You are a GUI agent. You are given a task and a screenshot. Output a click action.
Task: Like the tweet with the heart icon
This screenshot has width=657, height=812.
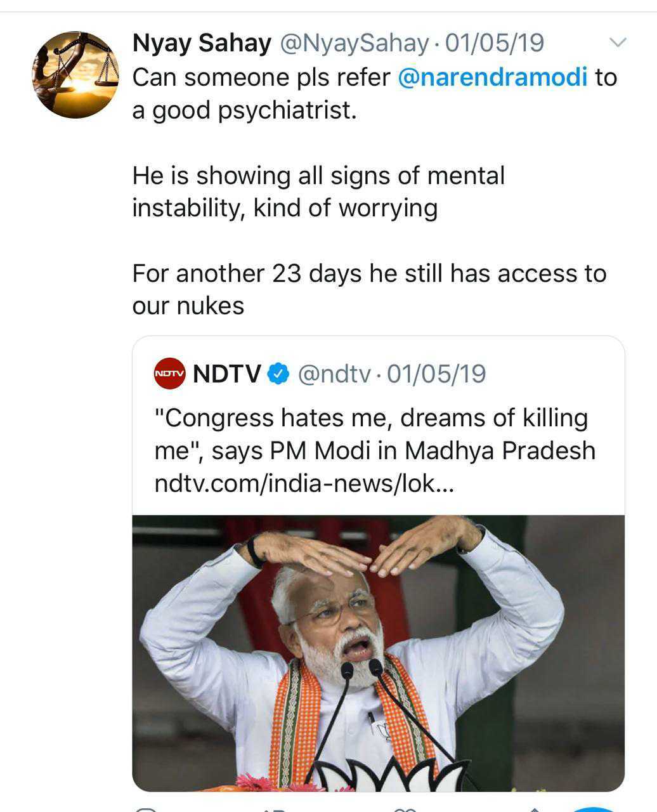[403, 809]
